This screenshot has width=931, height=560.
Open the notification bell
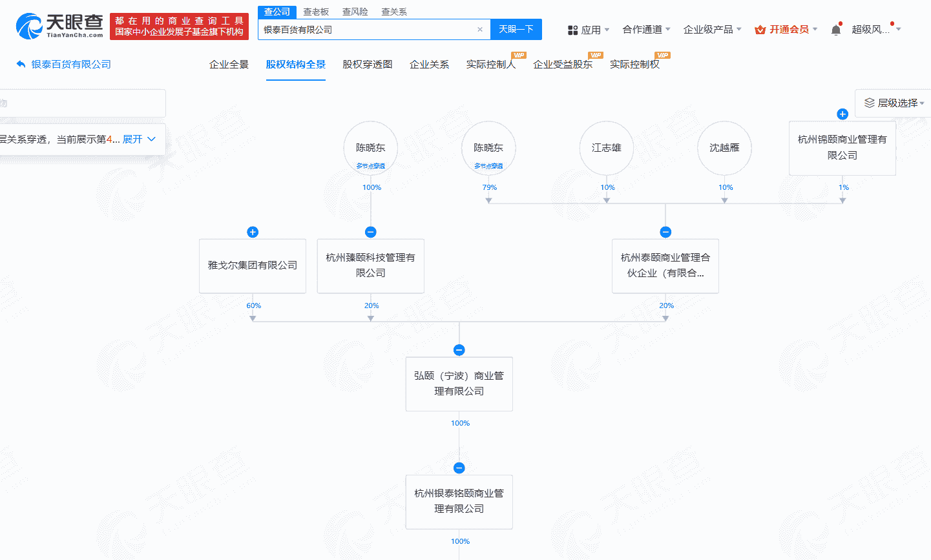tap(836, 30)
